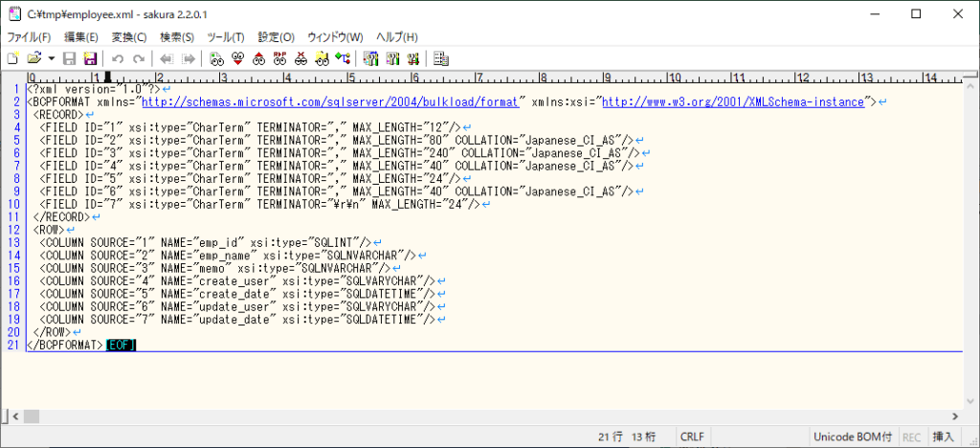The height and width of the screenshot is (448, 980).
Task: Click line number 12 in gutter
Action: pos(13,229)
